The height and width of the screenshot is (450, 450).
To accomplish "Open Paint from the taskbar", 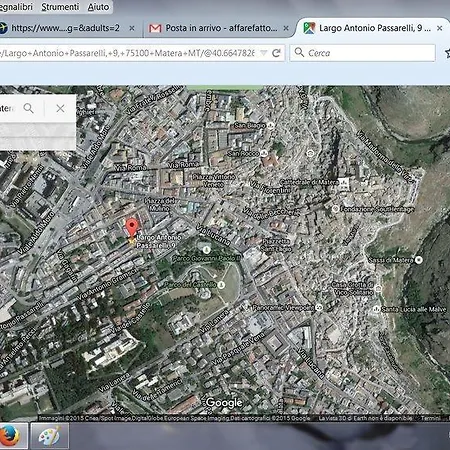I will [49, 436].
